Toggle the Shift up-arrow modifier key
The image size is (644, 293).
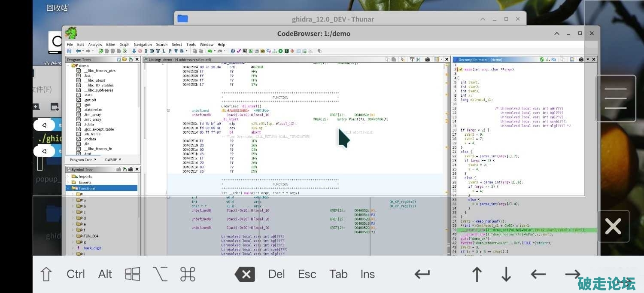pyautogui.click(x=46, y=274)
